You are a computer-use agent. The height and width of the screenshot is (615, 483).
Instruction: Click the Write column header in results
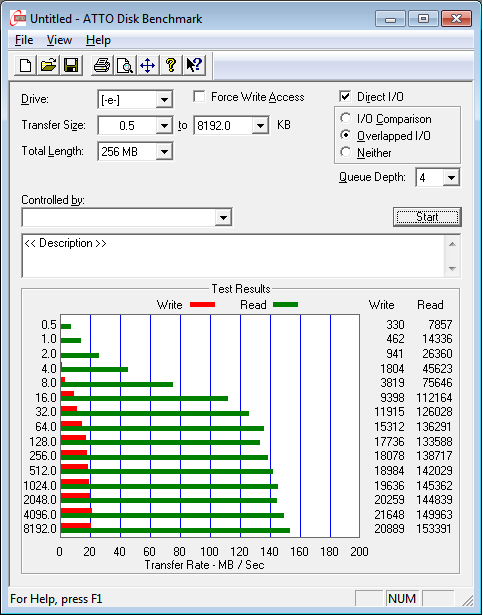click(381, 305)
